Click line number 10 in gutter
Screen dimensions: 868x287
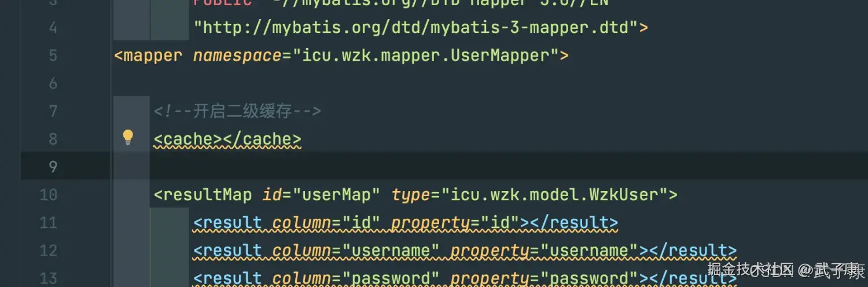point(48,195)
